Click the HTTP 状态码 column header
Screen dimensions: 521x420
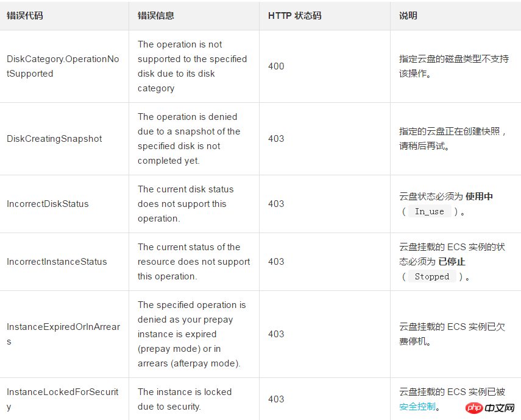tap(294, 16)
